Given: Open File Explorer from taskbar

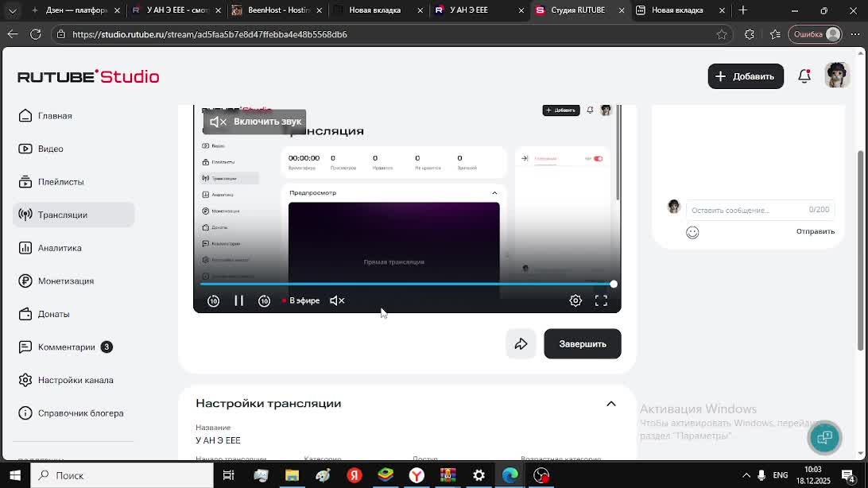Looking at the screenshot, I should click(292, 475).
